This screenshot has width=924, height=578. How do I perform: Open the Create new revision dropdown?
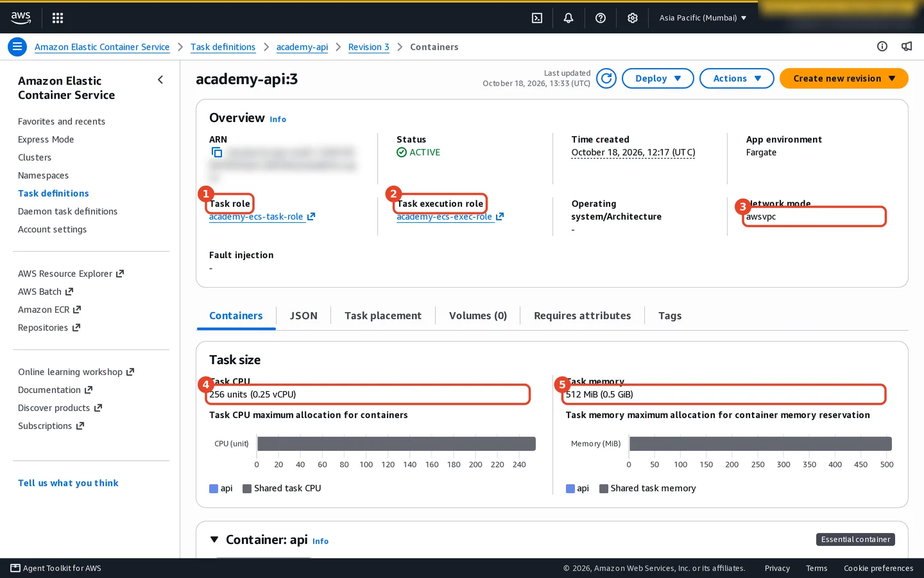pyautogui.click(x=844, y=78)
